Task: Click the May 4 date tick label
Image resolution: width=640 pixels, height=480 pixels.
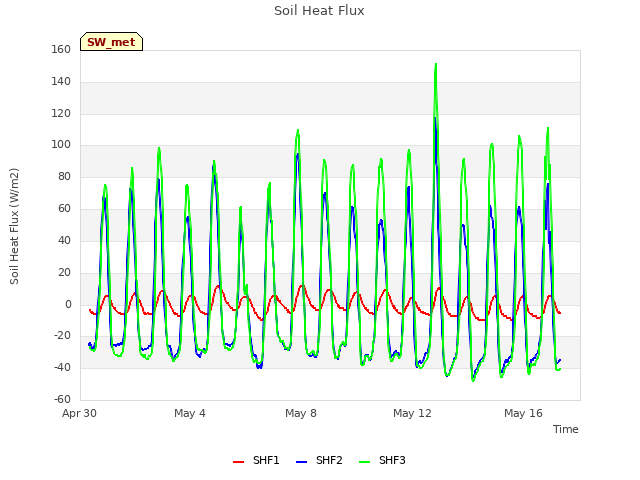Action: [190, 413]
